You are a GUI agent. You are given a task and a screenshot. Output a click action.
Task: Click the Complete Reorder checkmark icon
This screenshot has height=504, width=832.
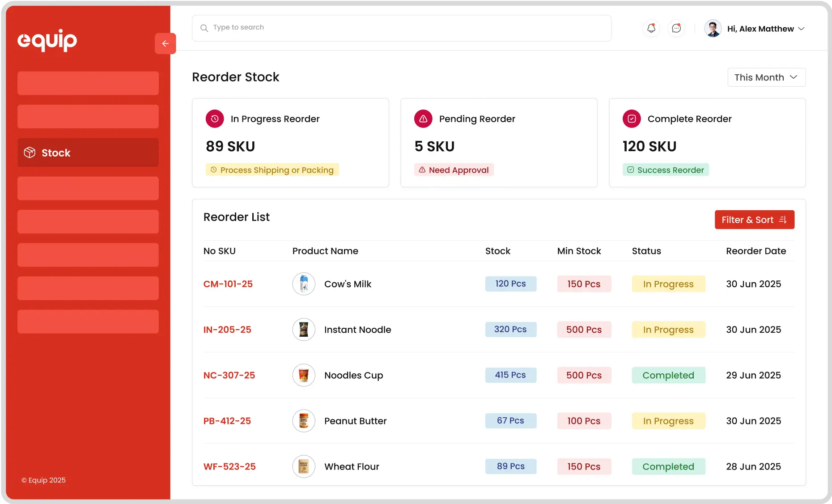tap(632, 119)
